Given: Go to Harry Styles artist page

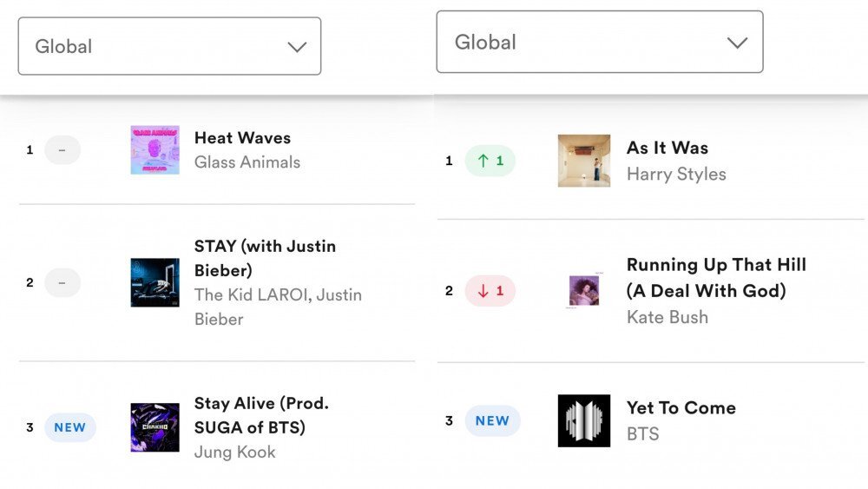Looking at the screenshot, I should pos(676,174).
